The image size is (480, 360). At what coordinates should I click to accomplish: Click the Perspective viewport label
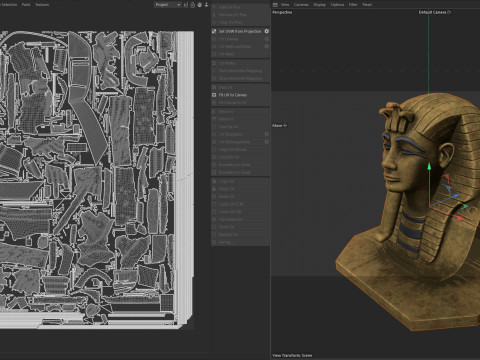coord(282,12)
